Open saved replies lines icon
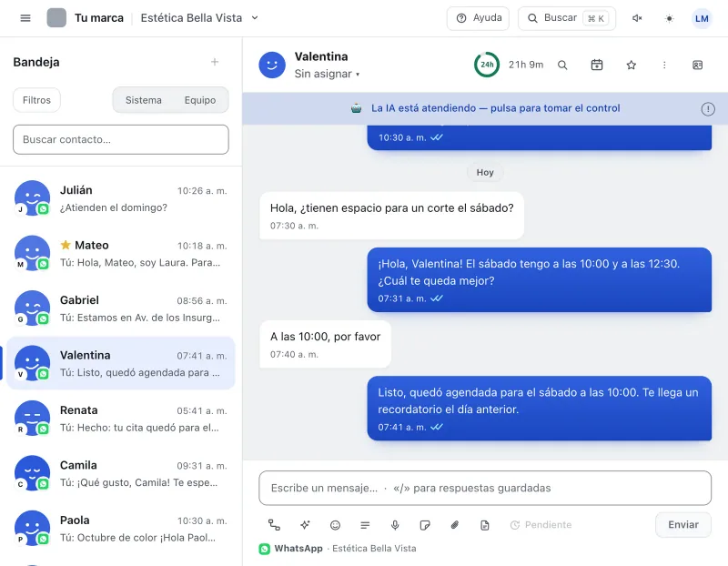This screenshot has height=566, width=728. click(365, 525)
